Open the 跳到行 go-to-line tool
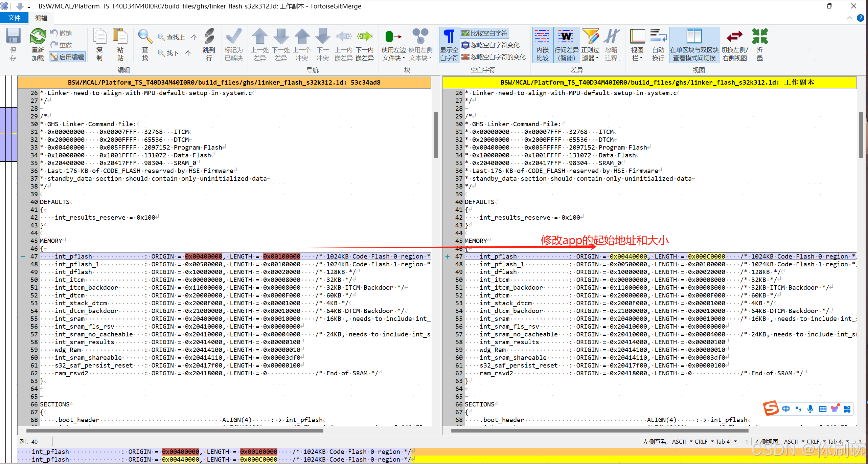Screen dimensions: 868x464 (209, 44)
